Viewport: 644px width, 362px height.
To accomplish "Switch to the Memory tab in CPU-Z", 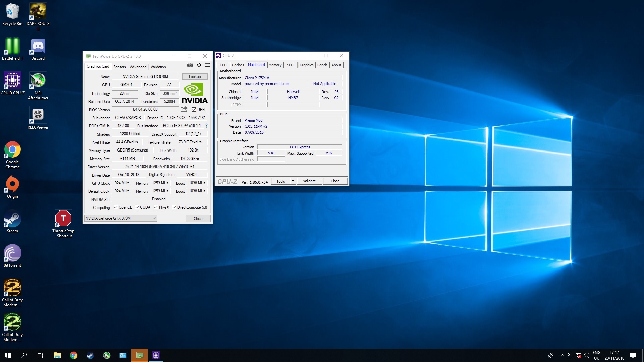I will (x=275, y=65).
